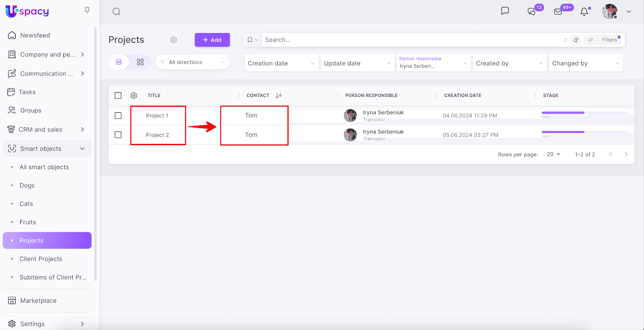Open table column settings gear
The image size is (644, 330).
(134, 96)
